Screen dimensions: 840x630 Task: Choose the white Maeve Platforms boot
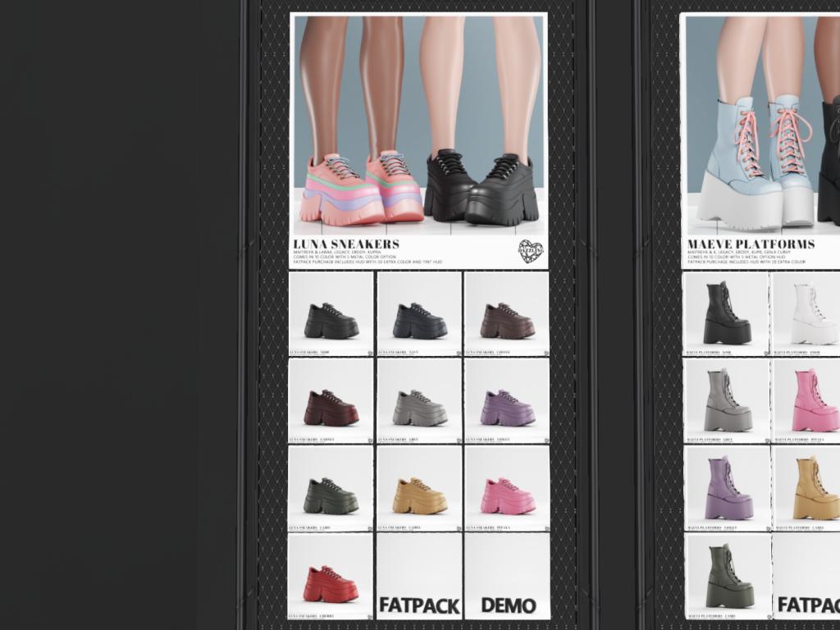pos(808,315)
